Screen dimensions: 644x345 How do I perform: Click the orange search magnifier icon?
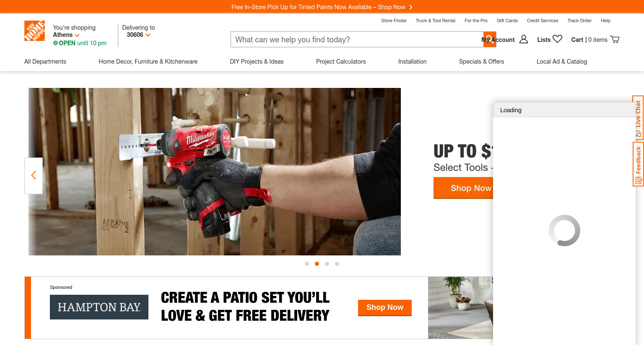(490, 39)
